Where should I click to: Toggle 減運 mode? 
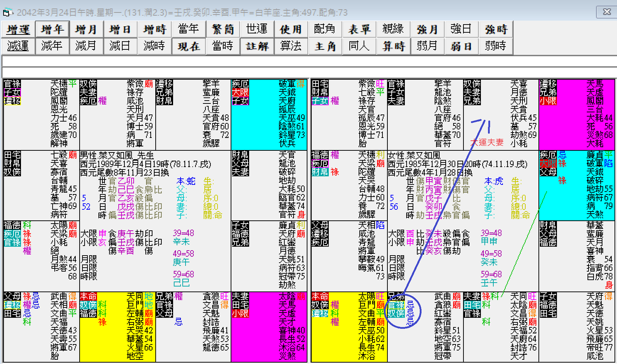tap(18, 46)
